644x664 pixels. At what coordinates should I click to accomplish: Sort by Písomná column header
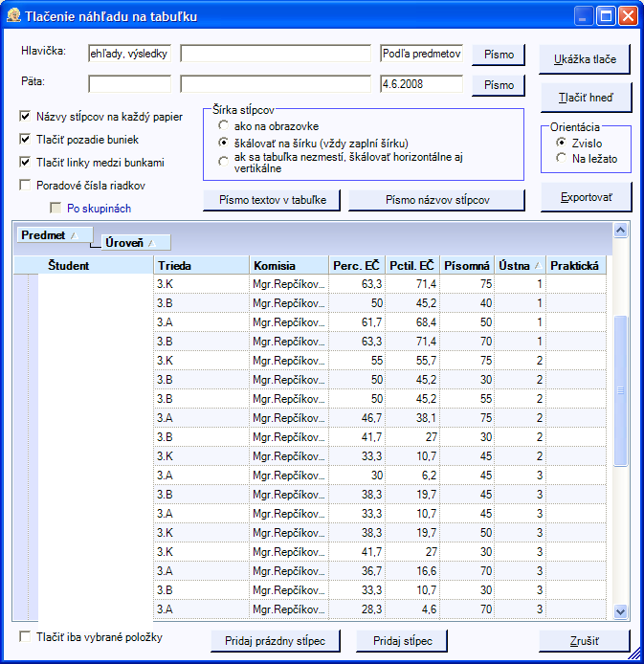tap(467, 266)
